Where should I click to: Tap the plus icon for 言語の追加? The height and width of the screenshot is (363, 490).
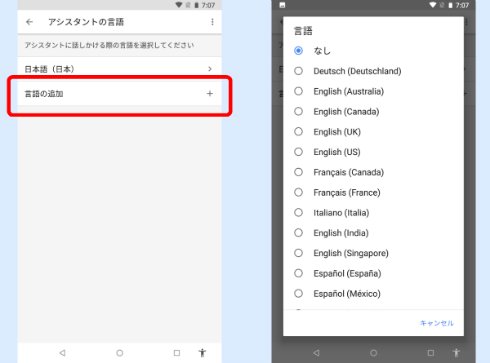(210, 94)
